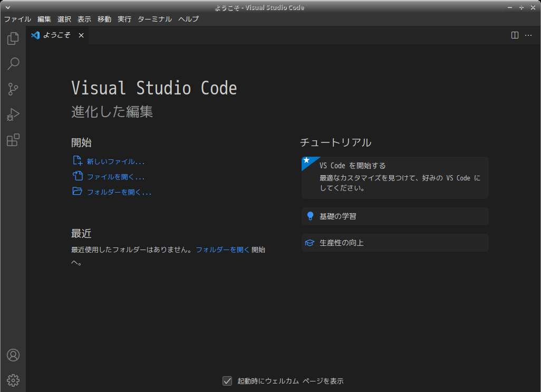Open the 移動 menu
Screen dimensions: 541x392
coord(104,19)
